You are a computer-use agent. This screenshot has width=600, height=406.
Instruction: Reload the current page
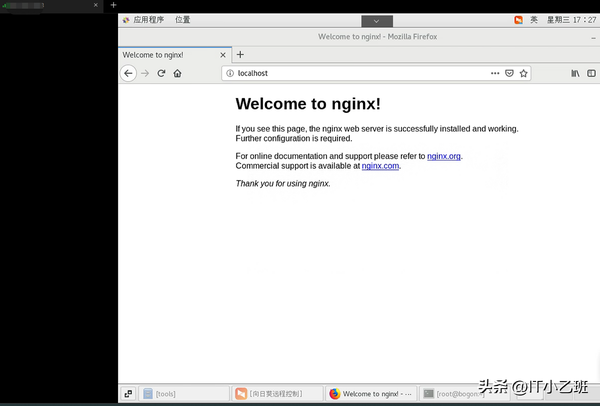point(161,73)
